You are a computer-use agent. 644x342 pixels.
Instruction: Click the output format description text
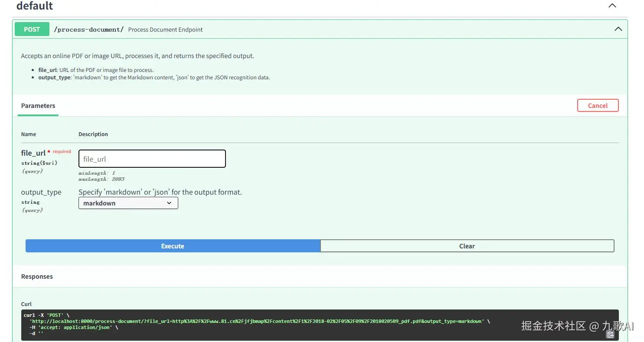click(160, 192)
